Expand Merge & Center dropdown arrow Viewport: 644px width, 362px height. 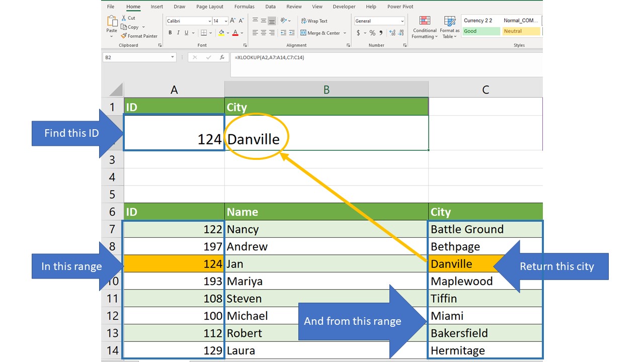pos(345,33)
